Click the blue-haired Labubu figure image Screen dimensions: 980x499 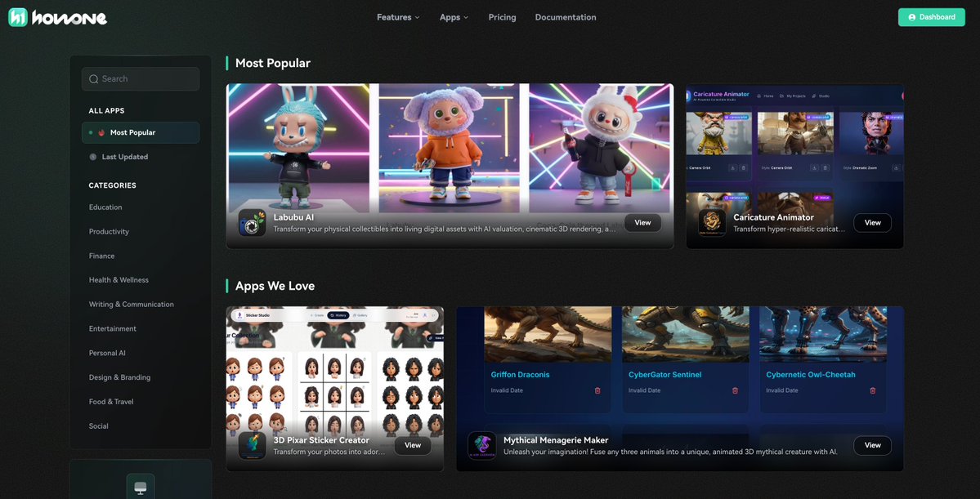point(299,147)
